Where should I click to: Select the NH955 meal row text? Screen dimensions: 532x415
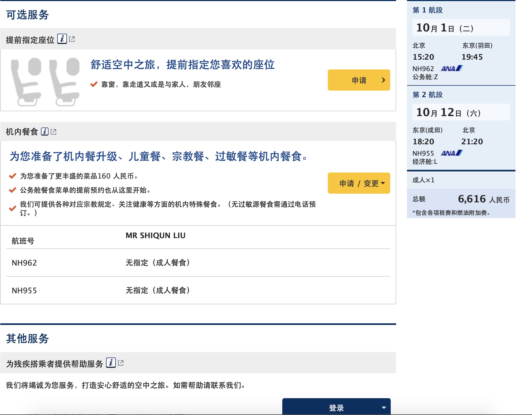[x=24, y=290]
